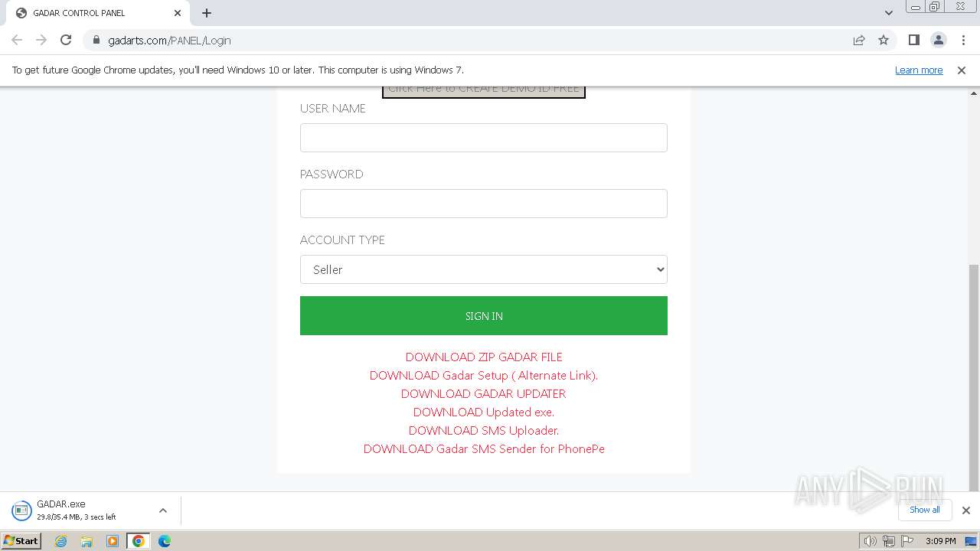Launch Internet Explorer from taskbar
This screenshot has height=551, width=980.
pyautogui.click(x=61, y=541)
